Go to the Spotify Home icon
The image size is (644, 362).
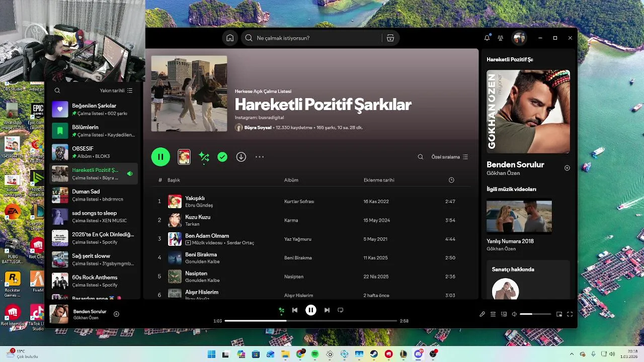(x=230, y=38)
